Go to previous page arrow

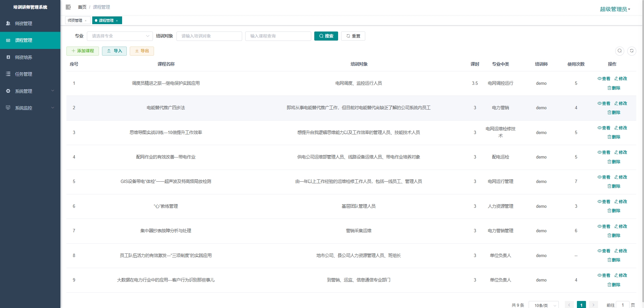569,305
